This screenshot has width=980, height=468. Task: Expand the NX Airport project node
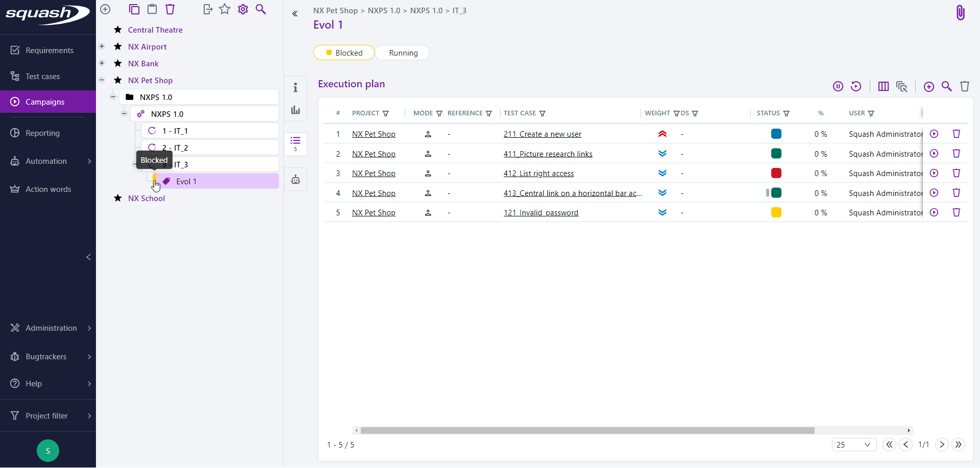point(102,46)
